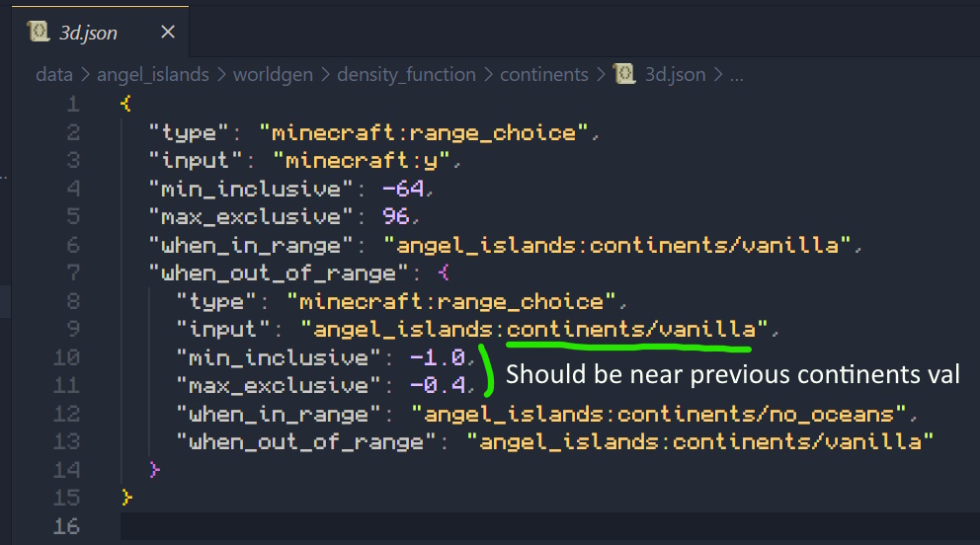This screenshot has height=545, width=980.
Task: Click the "min_inclusive" key on line 4
Action: tap(251, 189)
